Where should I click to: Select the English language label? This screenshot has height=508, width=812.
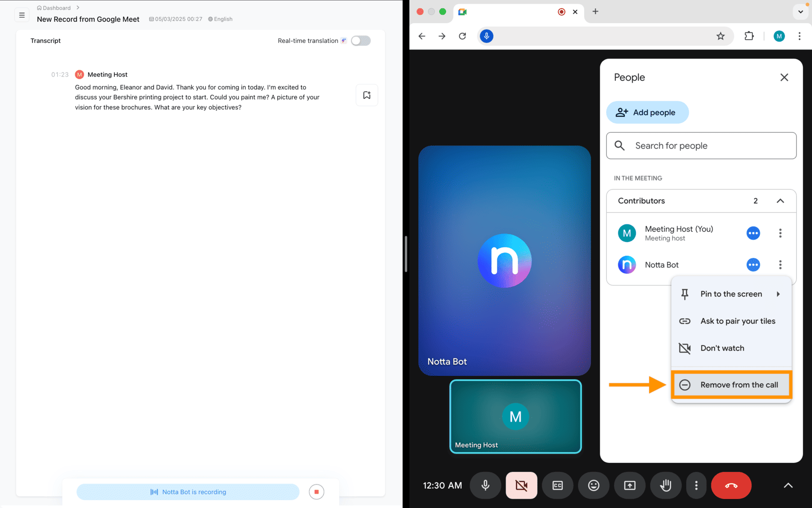coord(221,19)
